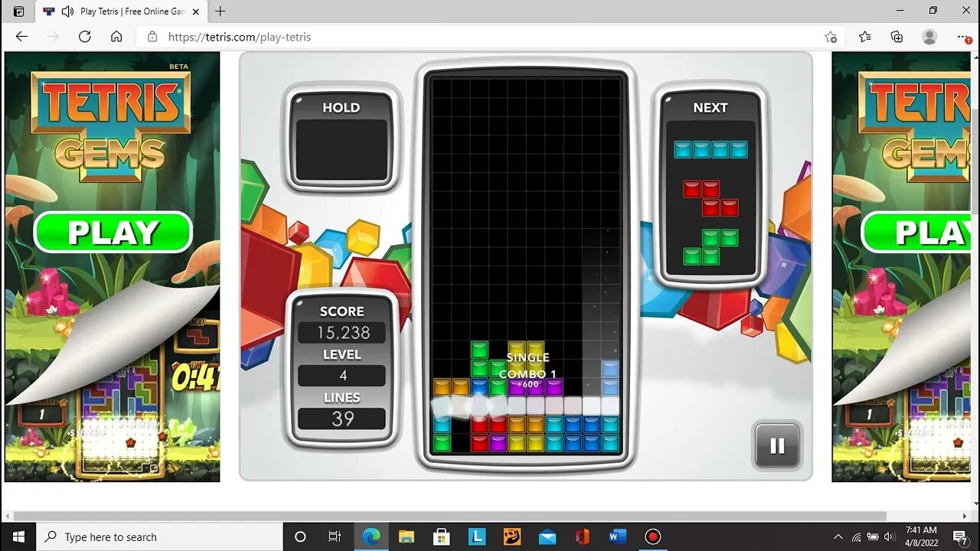Screen dimensions: 980x551
Task: Open Task View
Action: pyautogui.click(x=335, y=536)
